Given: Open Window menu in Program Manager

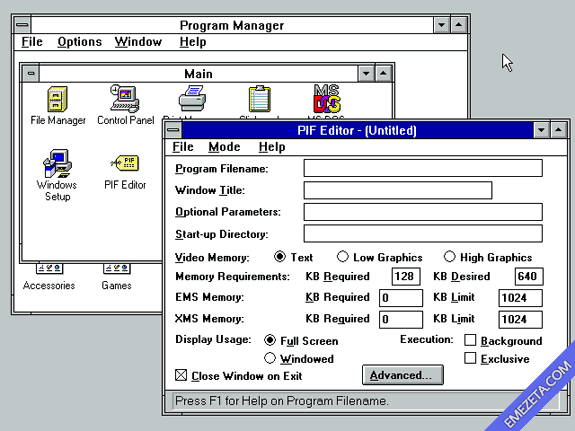Looking at the screenshot, I should click(138, 41).
